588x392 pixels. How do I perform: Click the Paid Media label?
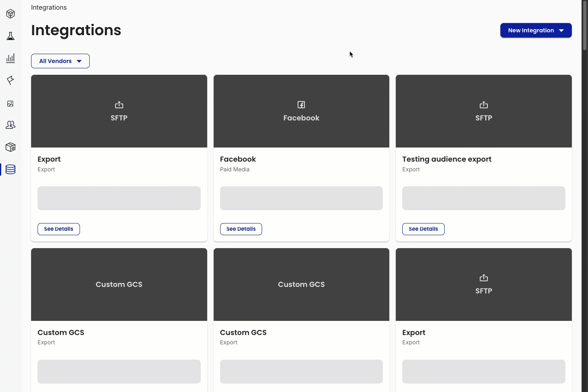tap(235, 169)
